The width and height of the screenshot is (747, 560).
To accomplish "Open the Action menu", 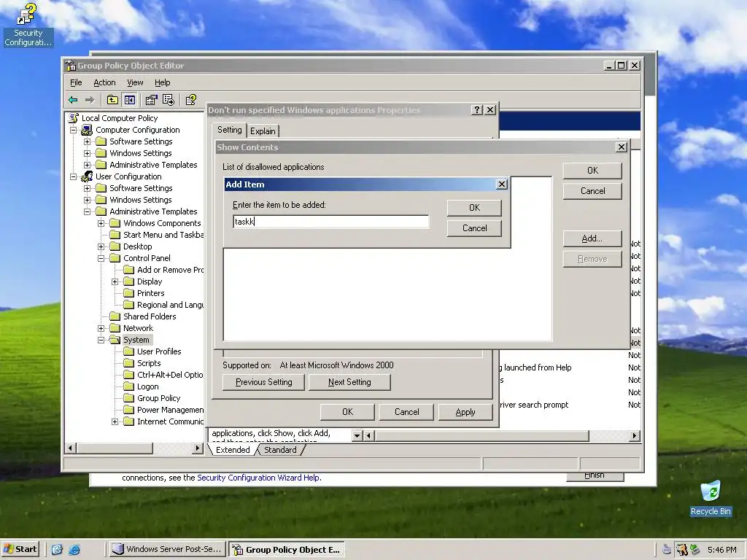I will [x=104, y=82].
